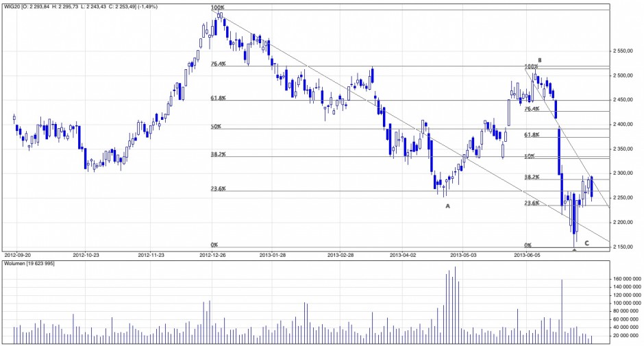Select the 2012-10-23 date on time axis
Image resolution: width=644 pixels, height=346 pixels.
90,253
